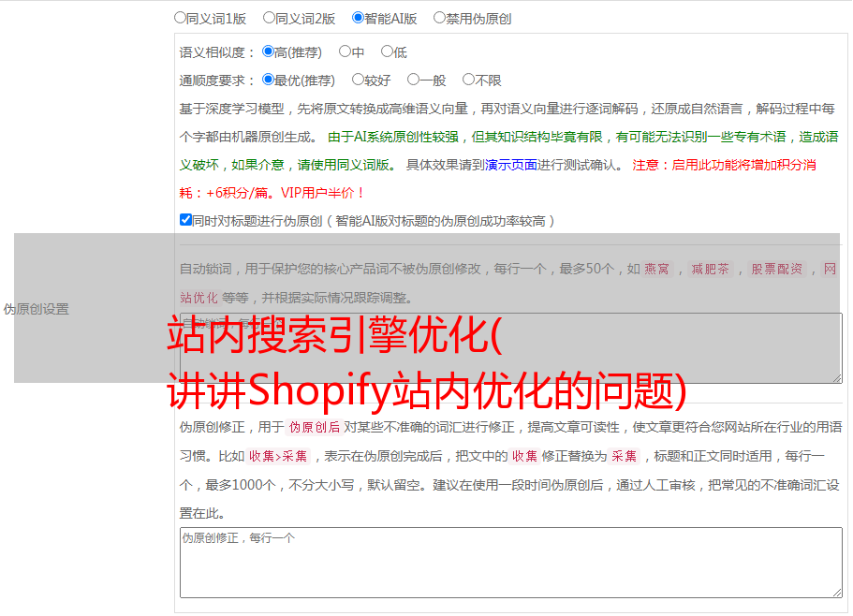Set 通顺度要求 to 较好

(358, 80)
